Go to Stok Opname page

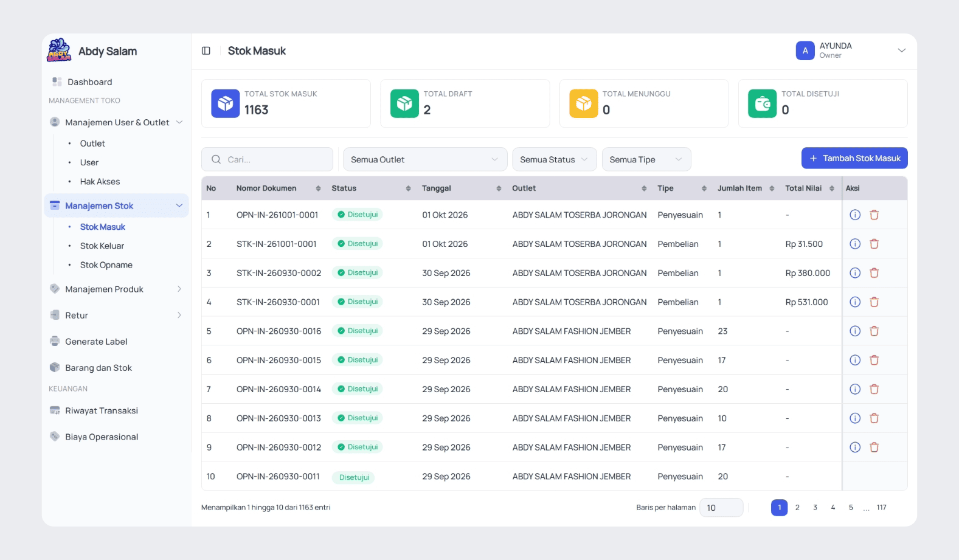click(106, 265)
